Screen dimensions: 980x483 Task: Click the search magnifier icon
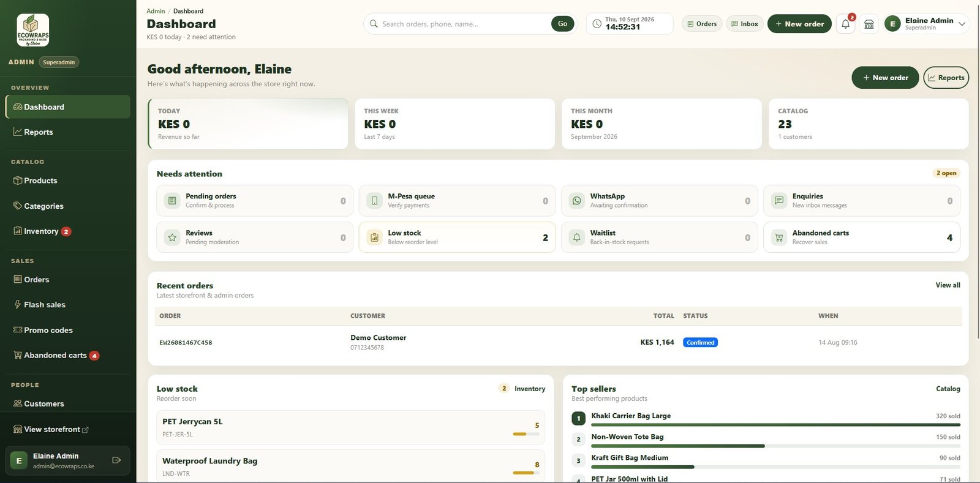click(x=374, y=24)
